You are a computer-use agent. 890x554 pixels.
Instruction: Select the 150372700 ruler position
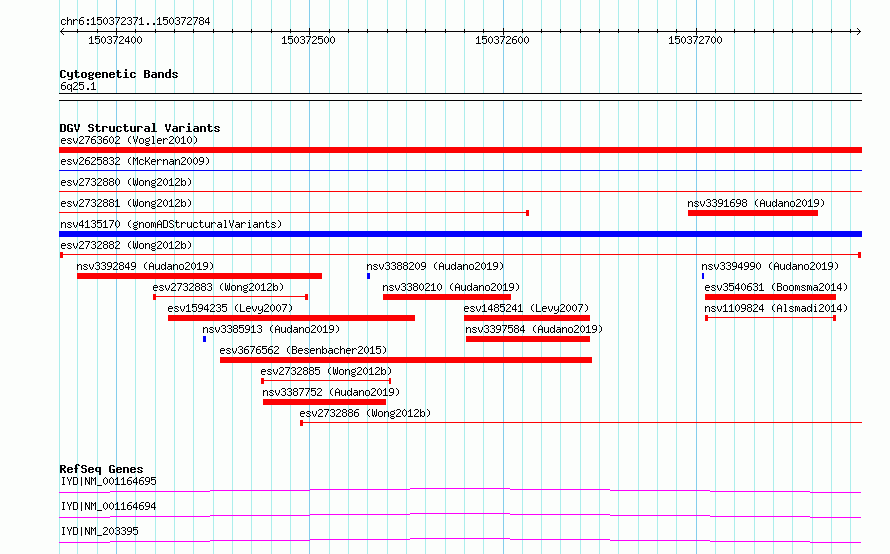(x=695, y=40)
